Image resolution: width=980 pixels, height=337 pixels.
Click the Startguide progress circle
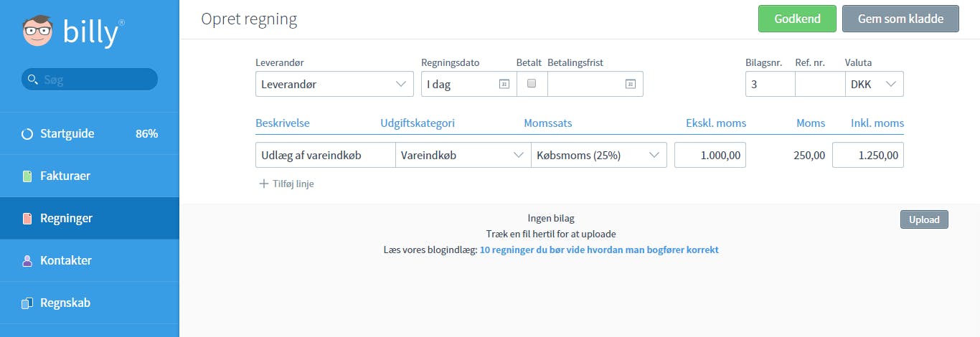click(x=27, y=134)
